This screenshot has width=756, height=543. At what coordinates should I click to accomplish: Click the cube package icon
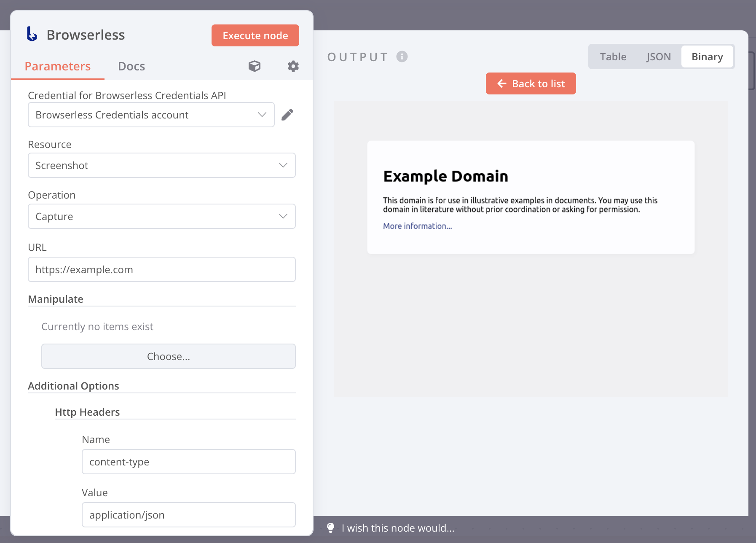tap(255, 66)
